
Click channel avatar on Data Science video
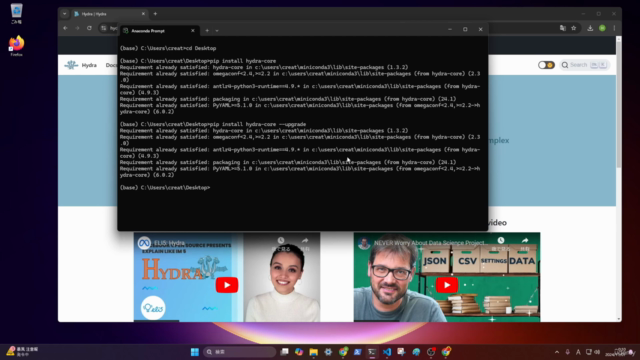pos(364,243)
